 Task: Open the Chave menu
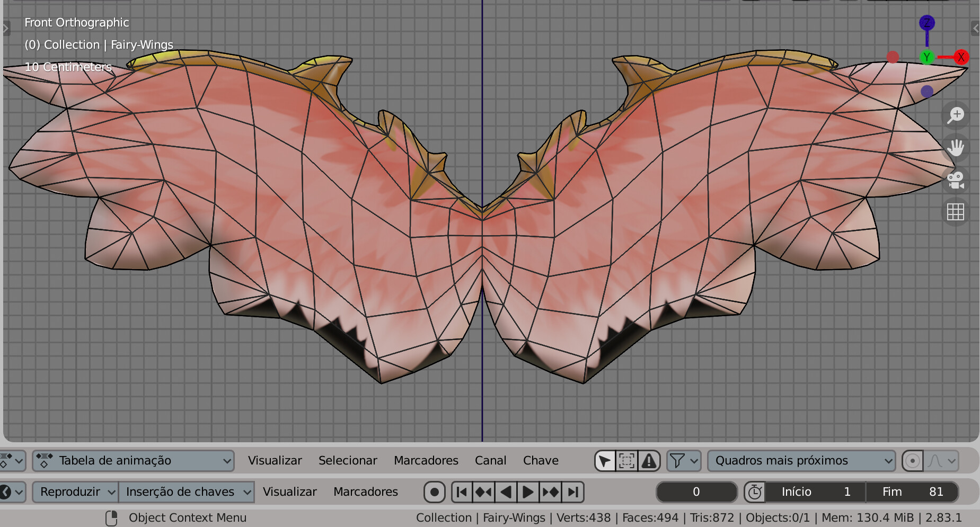coord(541,460)
